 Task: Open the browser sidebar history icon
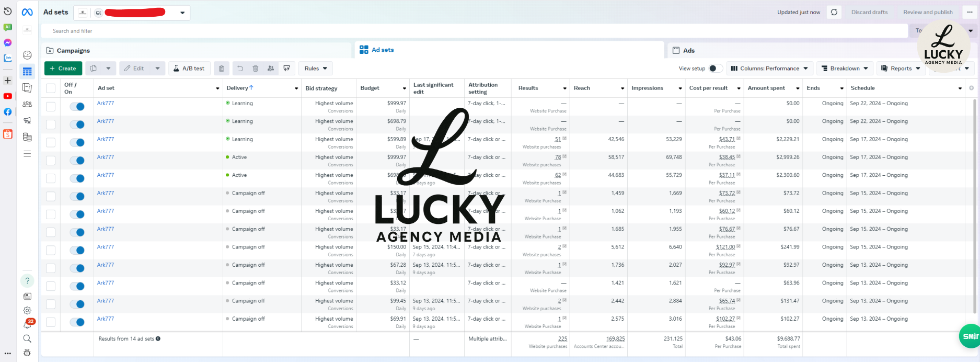(8, 11)
